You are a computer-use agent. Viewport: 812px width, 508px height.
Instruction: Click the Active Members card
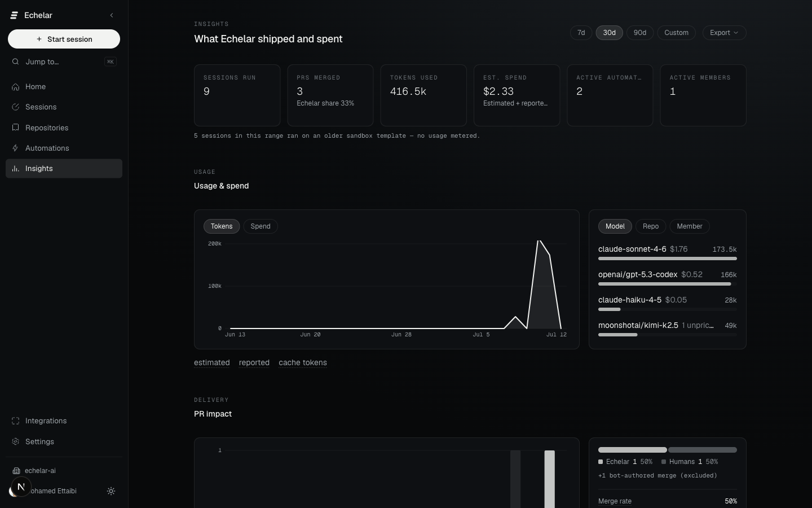click(703, 95)
